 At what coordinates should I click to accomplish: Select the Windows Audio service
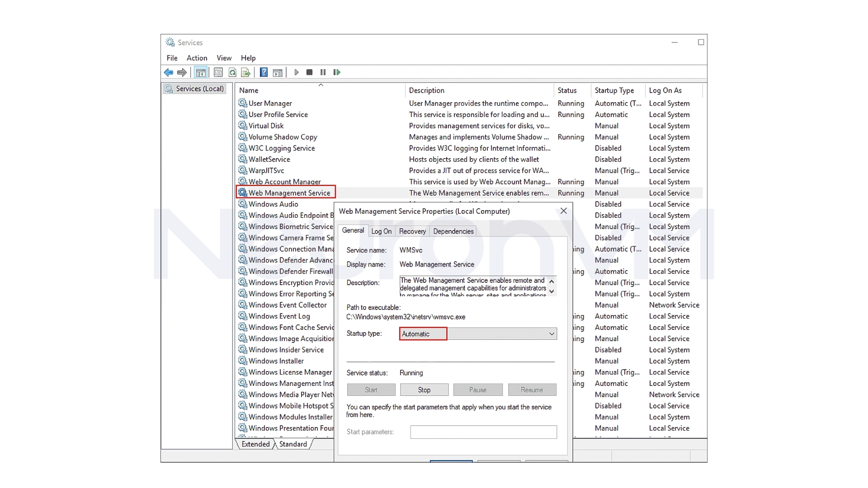pos(274,204)
